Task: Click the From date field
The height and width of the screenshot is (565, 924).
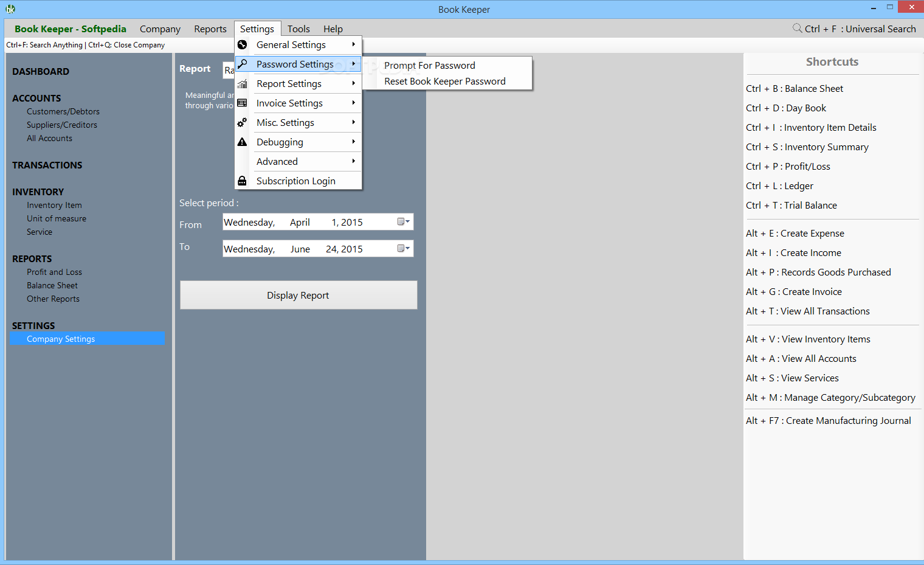Action: (318, 222)
